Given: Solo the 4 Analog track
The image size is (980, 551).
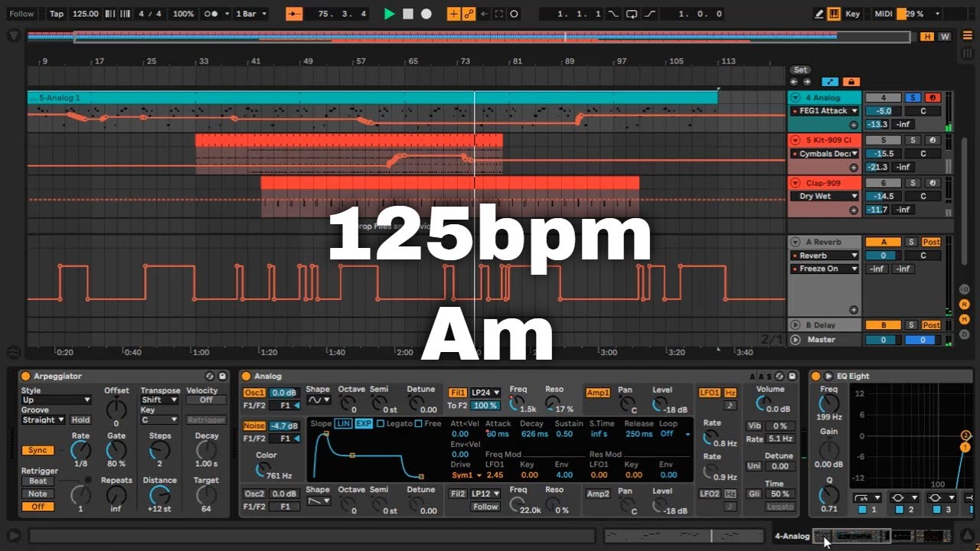Looking at the screenshot, I should pos(913,98).
